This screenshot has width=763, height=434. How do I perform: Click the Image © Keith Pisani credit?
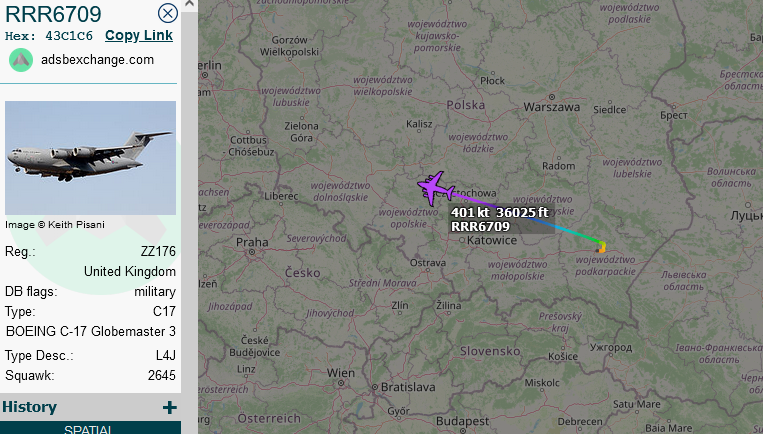[x=54, y=225]
